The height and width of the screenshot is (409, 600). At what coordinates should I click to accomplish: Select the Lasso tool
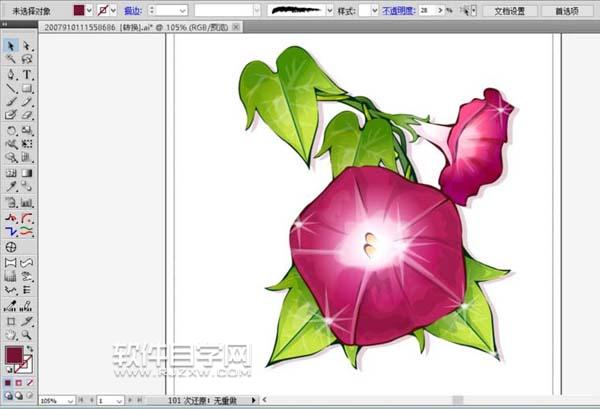27,60
